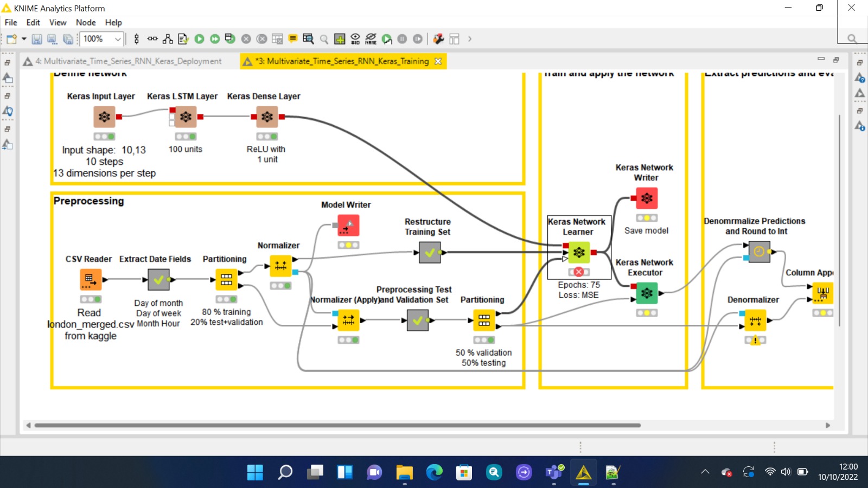Open the Help menu
Image resolution: width=868 pixels, height=488 pixels.
113,22
